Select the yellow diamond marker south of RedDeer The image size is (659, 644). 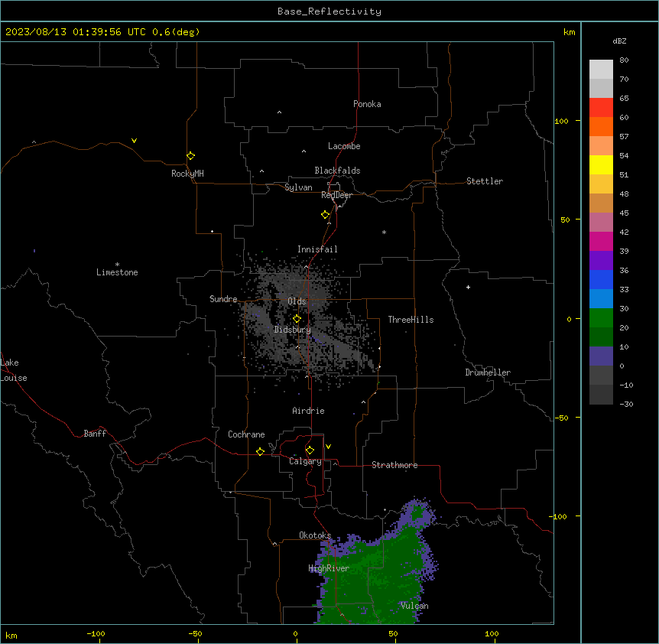pyautogui.click(x=326, y=215)
